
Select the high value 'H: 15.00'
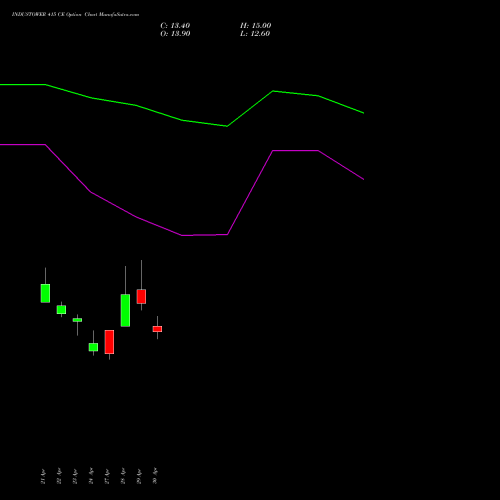256,26
